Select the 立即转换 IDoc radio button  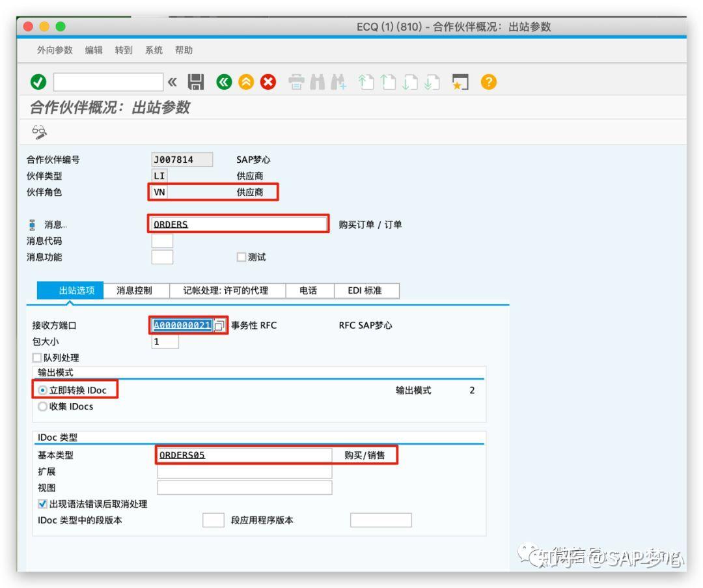tap(42, 390)
